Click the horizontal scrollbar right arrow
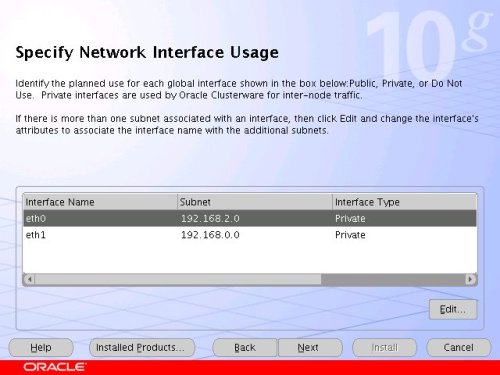Image resolution: width=500 pixels, height=375 pixels. tap(470, 279)
